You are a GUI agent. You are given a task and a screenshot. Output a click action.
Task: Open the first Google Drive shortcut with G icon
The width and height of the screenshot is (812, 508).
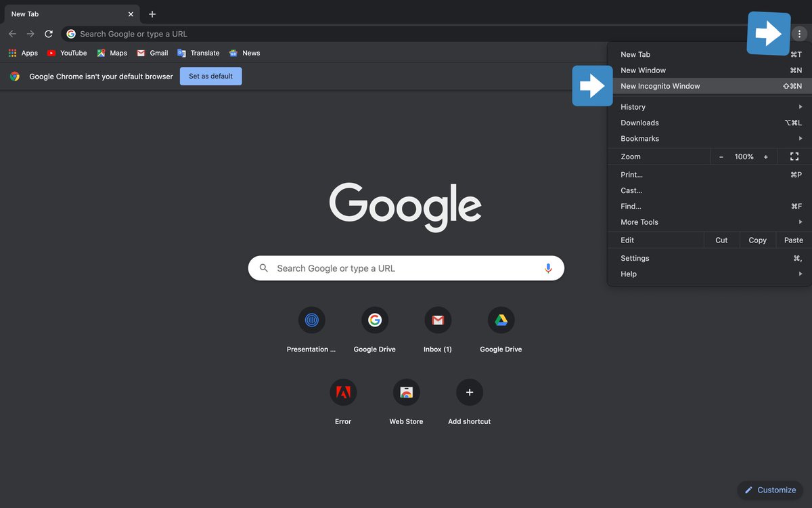[x=375, y=330]
